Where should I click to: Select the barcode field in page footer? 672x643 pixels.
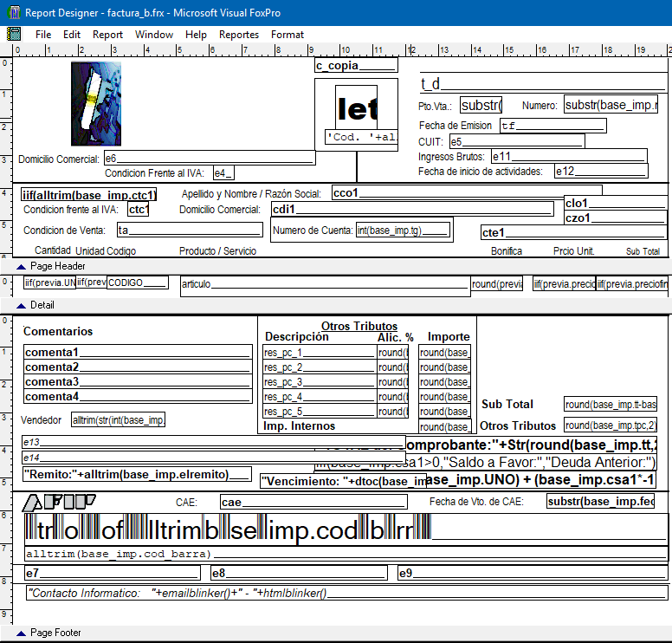point(346,529)
